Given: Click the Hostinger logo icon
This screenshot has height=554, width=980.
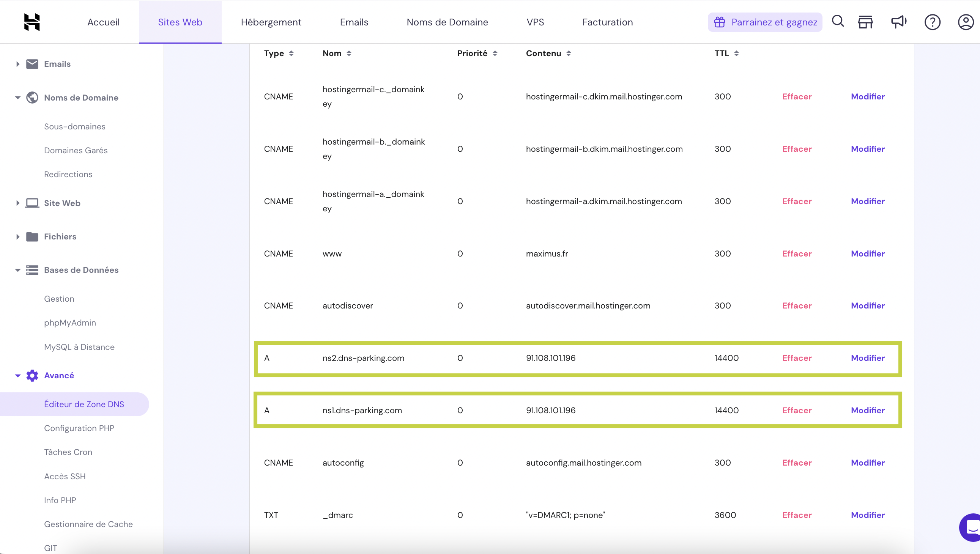Looking at the screenshot, I should click(32, 22).
